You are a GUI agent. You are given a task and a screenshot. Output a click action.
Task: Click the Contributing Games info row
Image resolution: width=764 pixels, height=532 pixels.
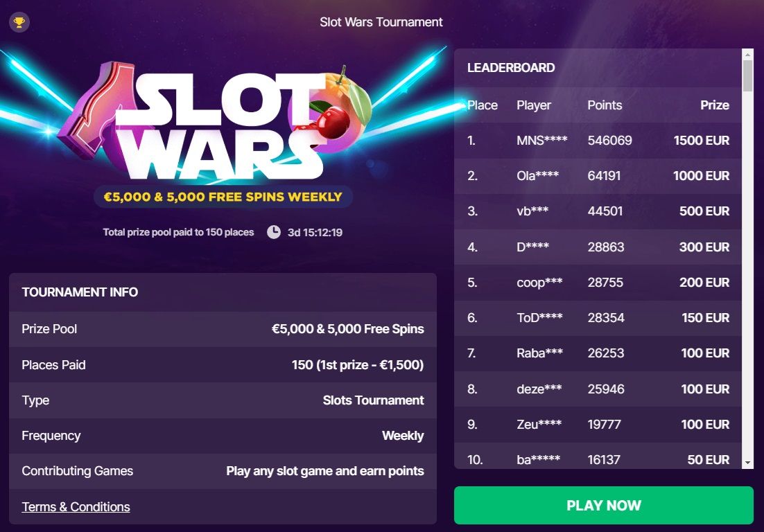tap(223, 471)
